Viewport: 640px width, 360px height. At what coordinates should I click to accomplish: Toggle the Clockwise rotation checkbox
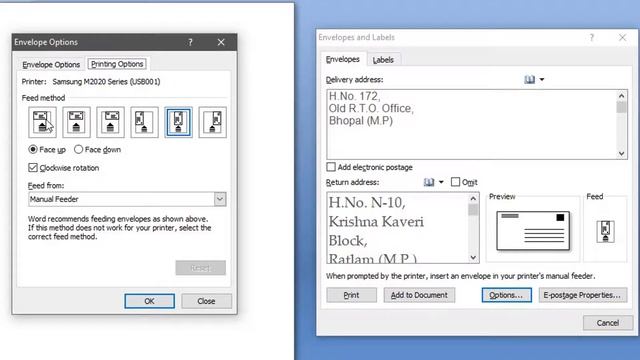pyautogui.click(x=33, y=168)
